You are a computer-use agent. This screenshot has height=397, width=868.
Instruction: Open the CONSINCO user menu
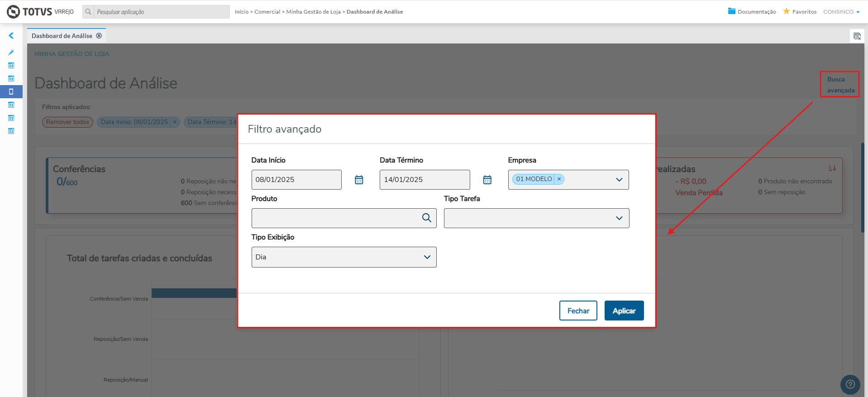point(841,12)
